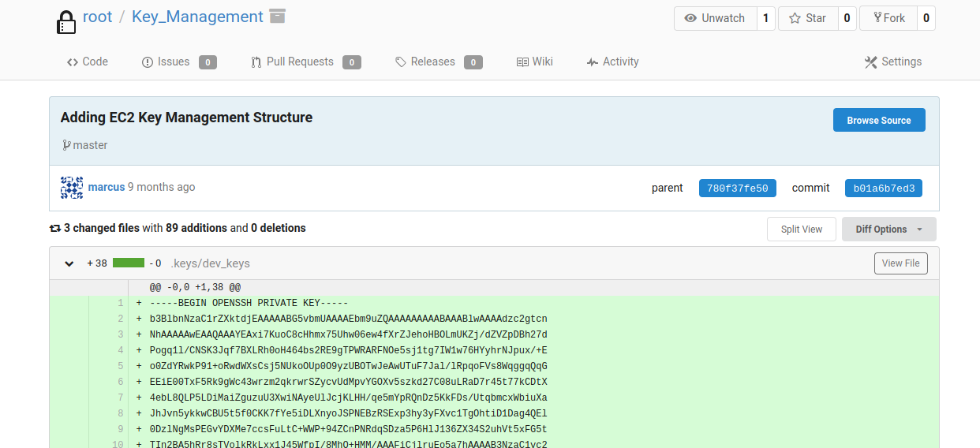Switch diff to Split View
Screen dimensions: 980x448
pos(801,230)
